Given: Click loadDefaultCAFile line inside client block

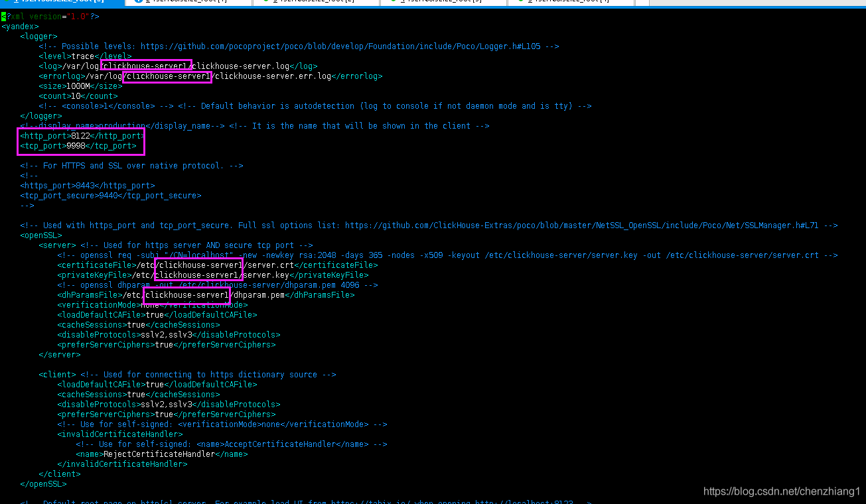Looking at the screenshot, I should [x=157, y=385].
